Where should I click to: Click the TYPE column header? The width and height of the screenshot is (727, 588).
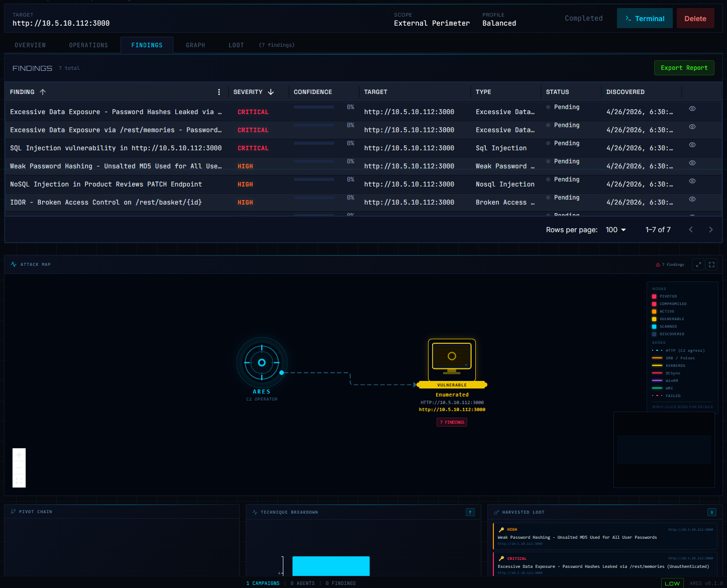point(483,92)
